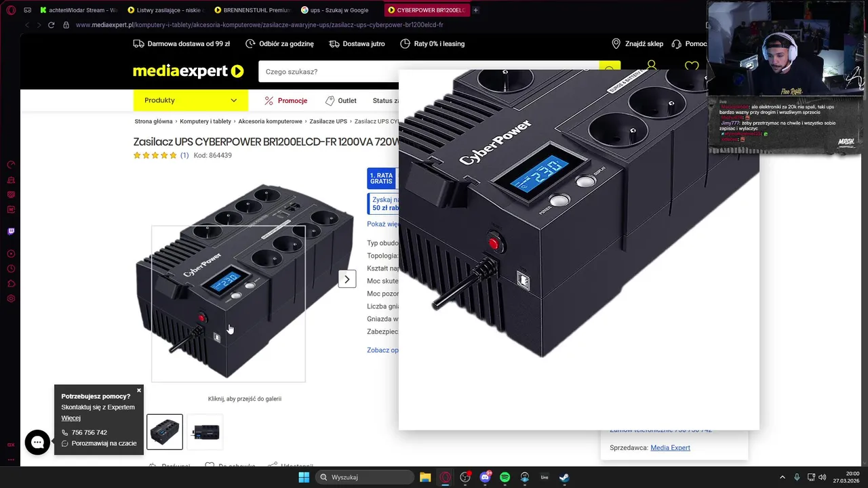Screen dimensions: 868x488
Task: Click the 'Strona główna' breadcrumb
Action: tap(154, 121)
